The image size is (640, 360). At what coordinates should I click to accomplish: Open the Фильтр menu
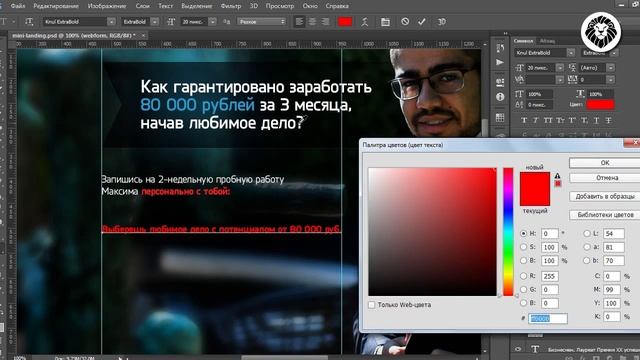pos(231,6)
